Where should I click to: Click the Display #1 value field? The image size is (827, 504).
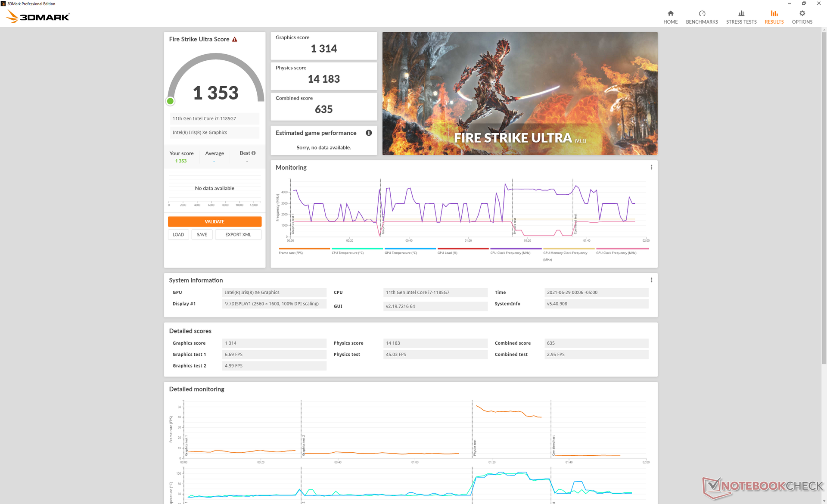click(274, 304)
